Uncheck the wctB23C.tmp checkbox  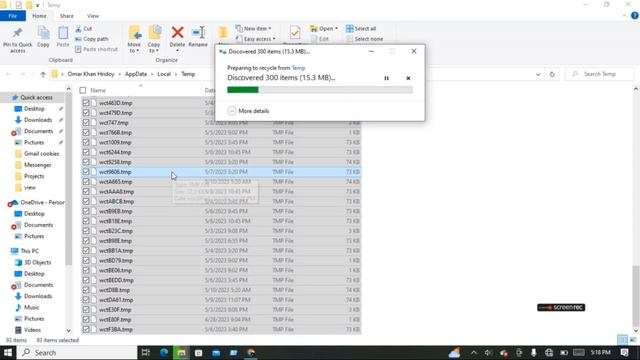[86, 231]
